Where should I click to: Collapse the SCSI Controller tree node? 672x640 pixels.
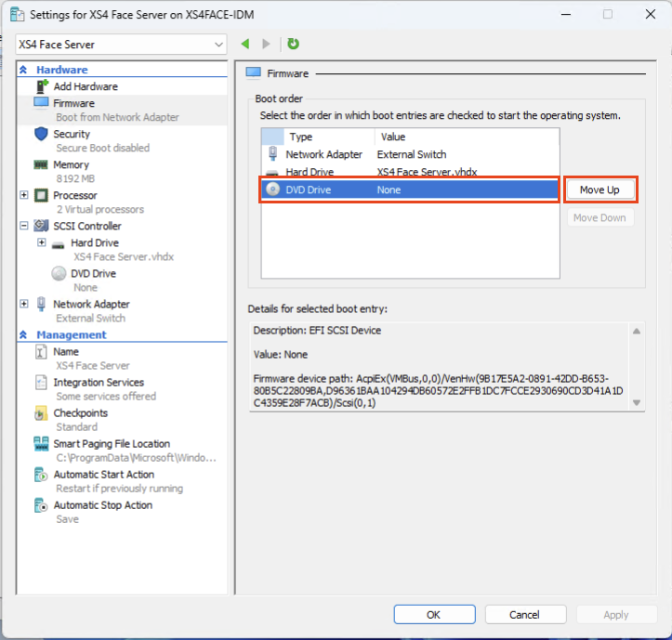pos(24,226)
